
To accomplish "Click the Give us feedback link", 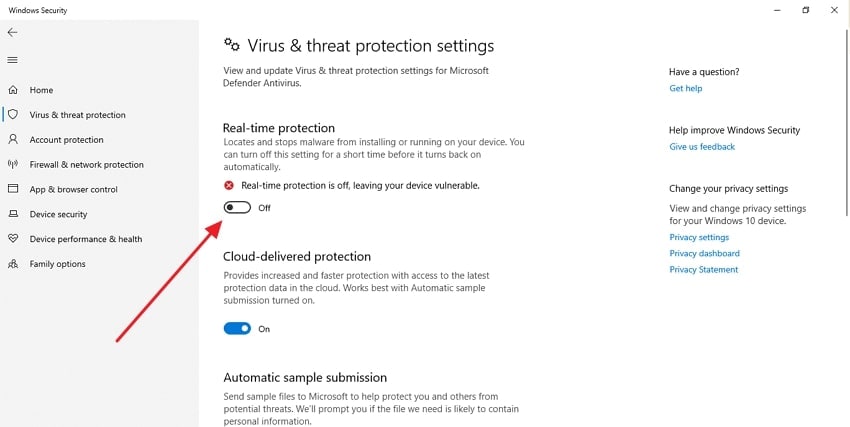I will [x=702, y=147].
